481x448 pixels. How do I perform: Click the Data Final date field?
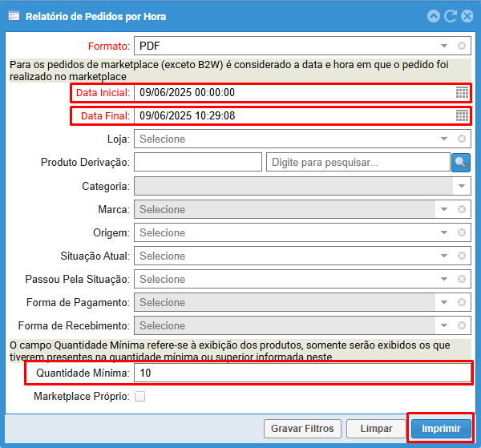[294, 115]
